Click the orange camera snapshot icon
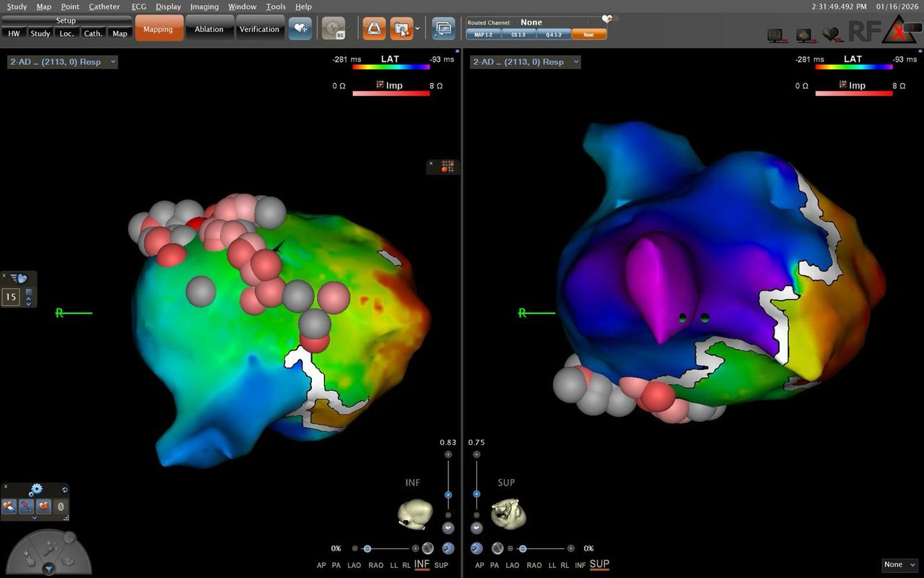Screen dimensions: 924x578 [x=401, y=29]
